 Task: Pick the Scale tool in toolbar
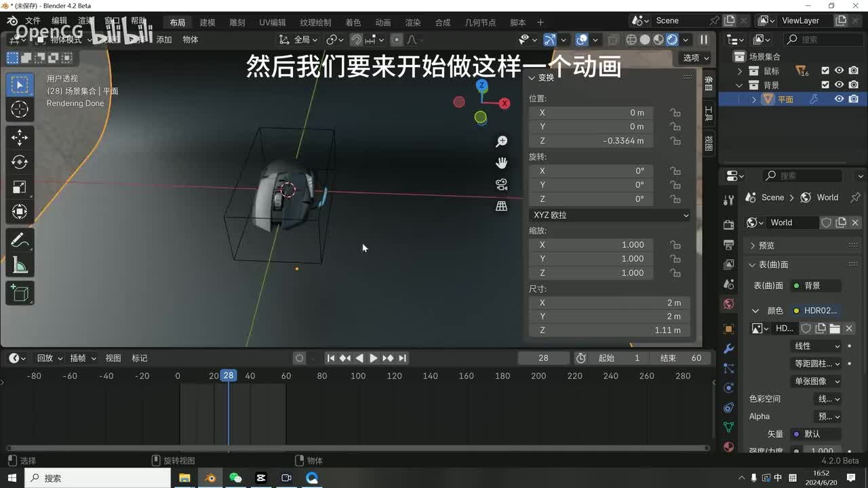coord(20,187)
